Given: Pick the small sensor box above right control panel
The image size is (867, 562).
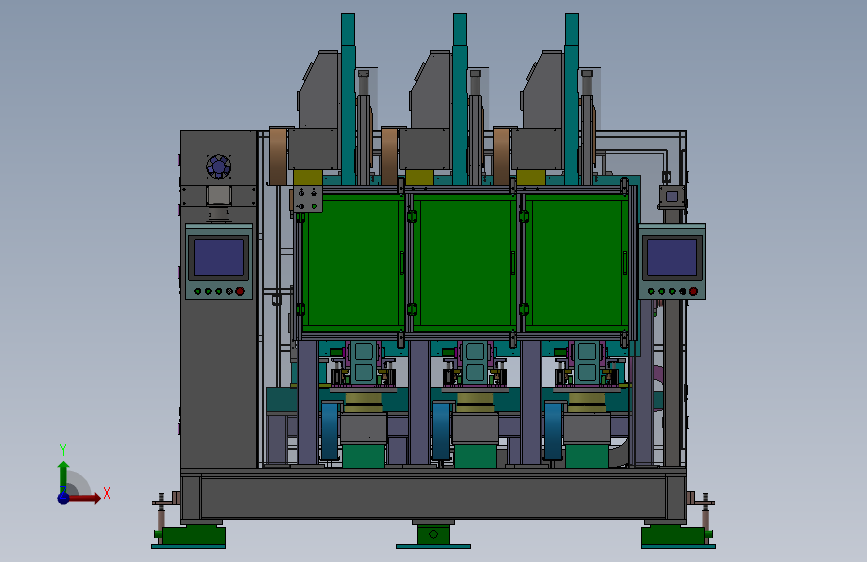Looking at the screenshot, I should [672, 197].
